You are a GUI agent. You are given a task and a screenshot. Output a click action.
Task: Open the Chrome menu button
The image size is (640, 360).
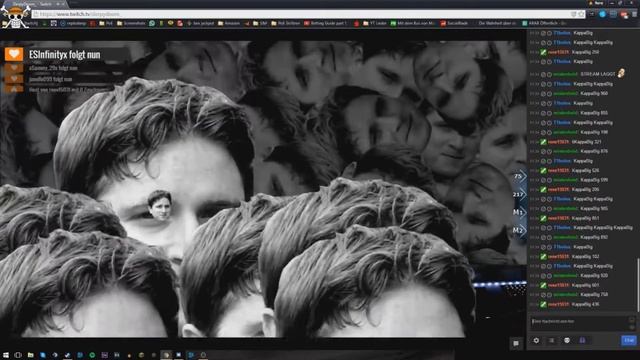[x=634, y=14]
